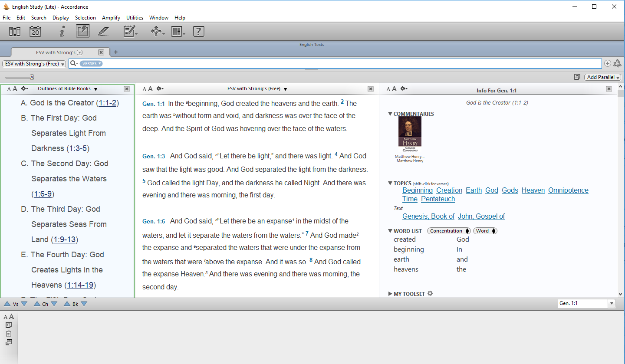Open the Library icon in toolbar
This screenshot has width=625, height=364.
(15, 31)
